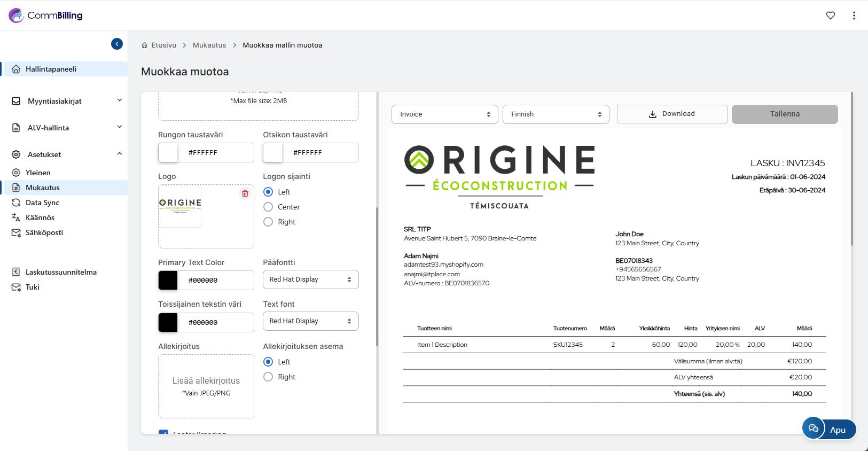Viewport: 868px width, 451px height.
Task: Click the Download button
Action: tap(671, 114)
